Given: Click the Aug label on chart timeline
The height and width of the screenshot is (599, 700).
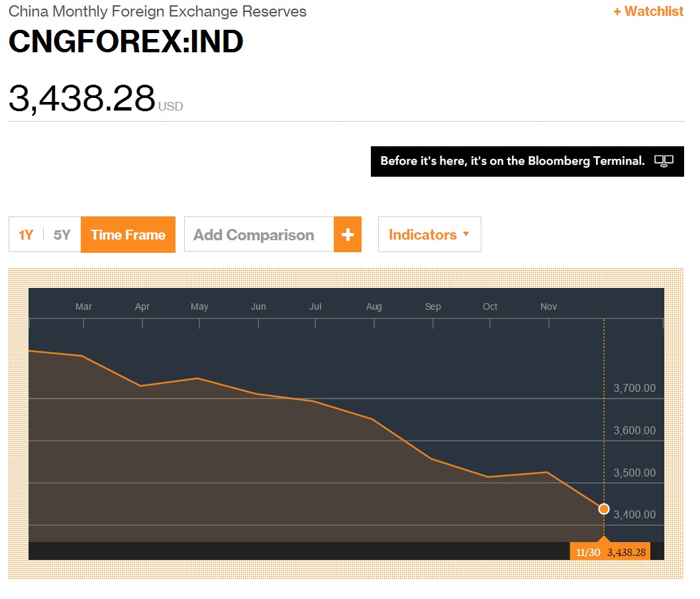Looking at the screenshot, I should point(374,306).
